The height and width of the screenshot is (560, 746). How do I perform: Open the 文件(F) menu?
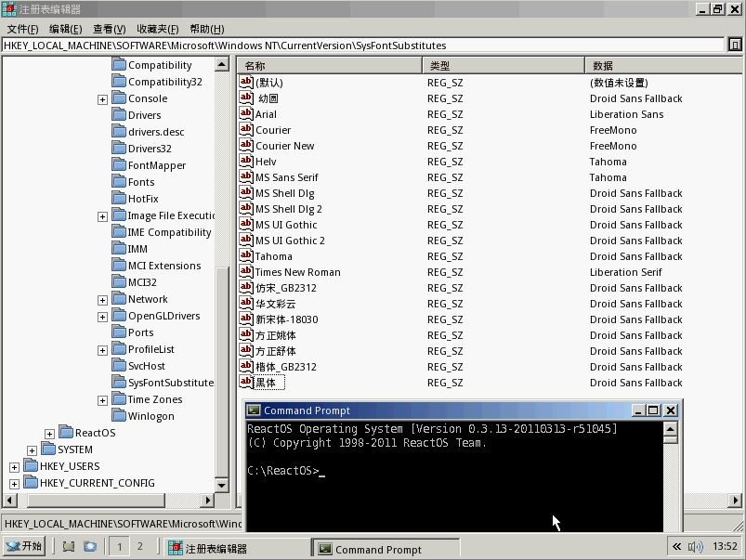point(22,29)
